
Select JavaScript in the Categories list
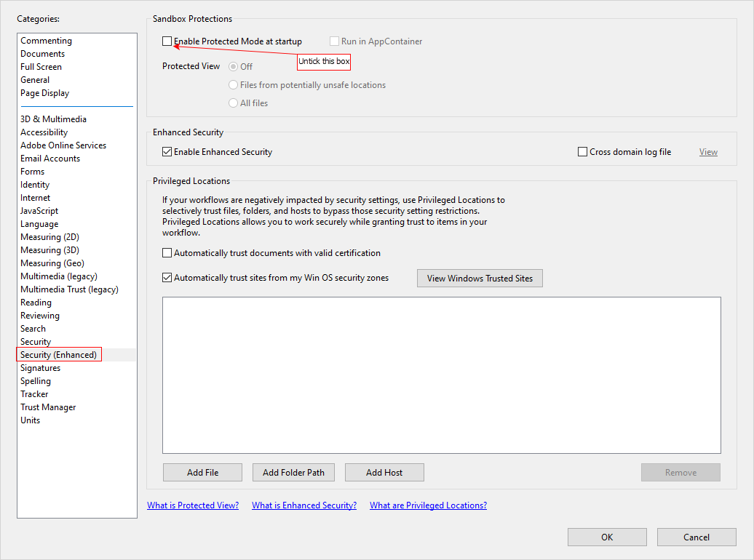coord(39,211)
